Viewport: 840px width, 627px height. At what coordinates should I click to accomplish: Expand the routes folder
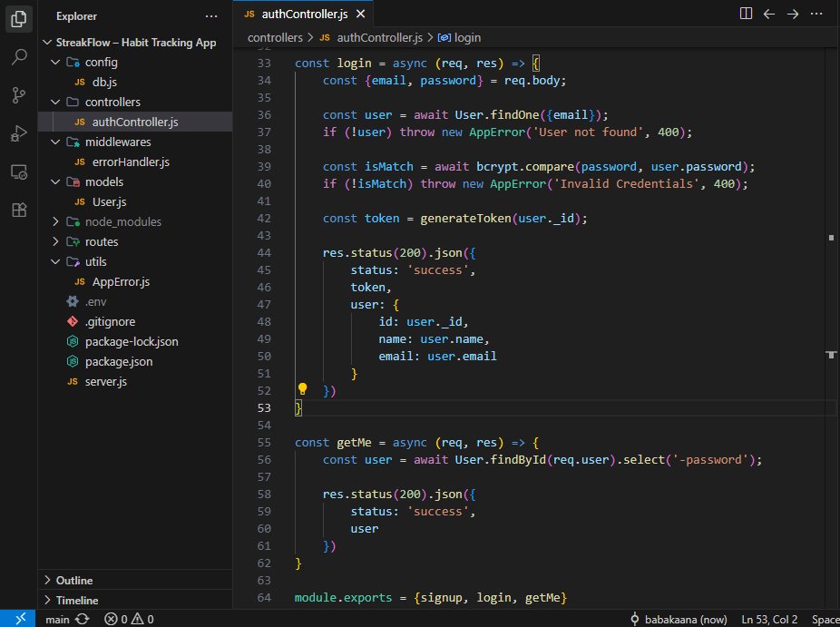click(x=55, y=241)
